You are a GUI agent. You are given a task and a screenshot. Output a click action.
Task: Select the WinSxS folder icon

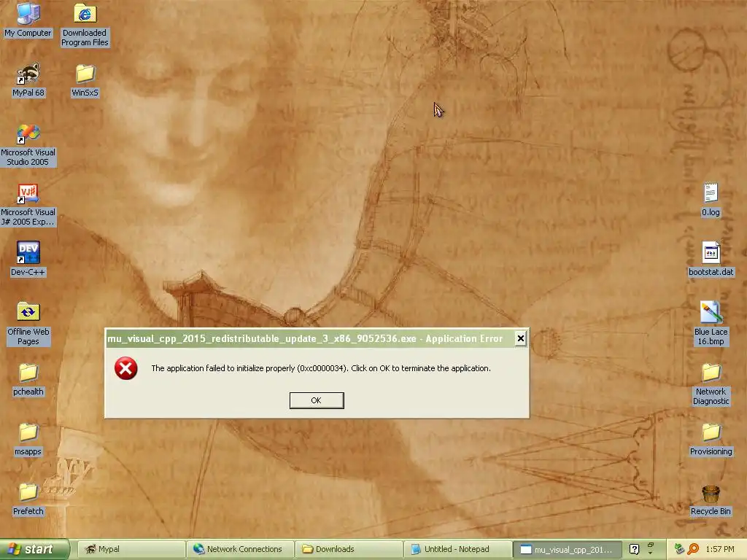coord(85,80)
